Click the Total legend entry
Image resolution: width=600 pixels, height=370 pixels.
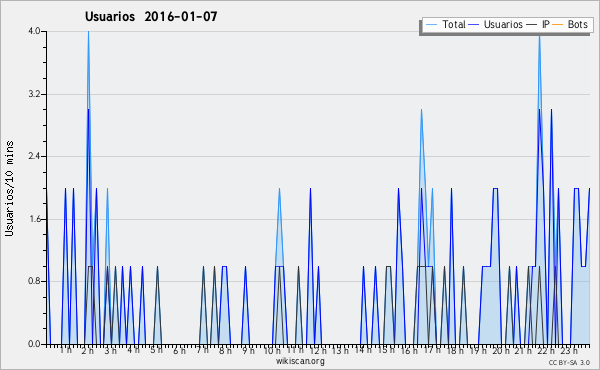point(445,24)
